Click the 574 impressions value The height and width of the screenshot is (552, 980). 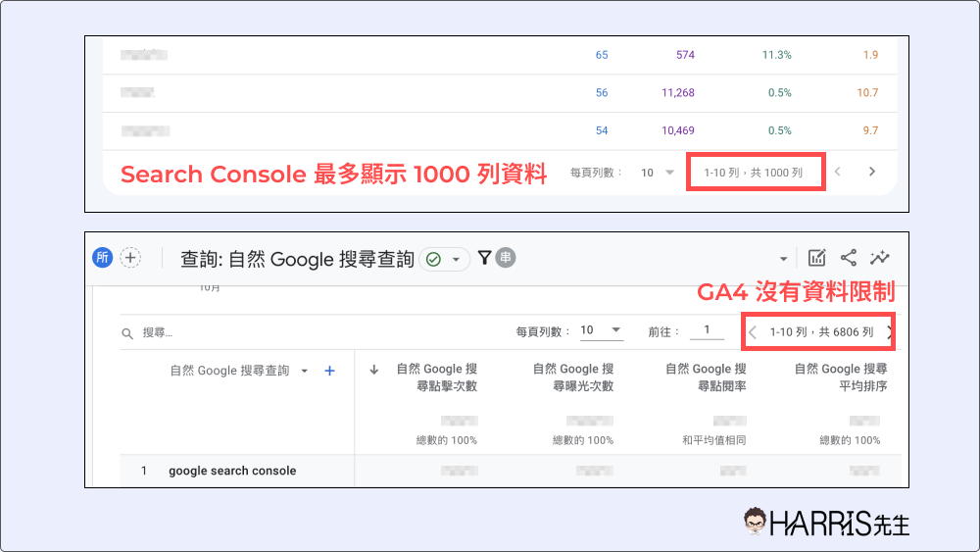685,55
